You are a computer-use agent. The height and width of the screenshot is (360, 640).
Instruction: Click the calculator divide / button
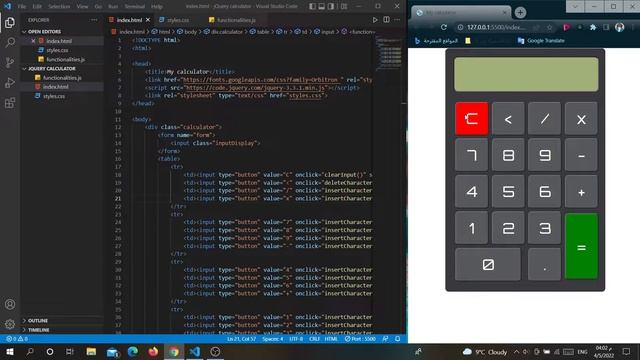(544, 119)
